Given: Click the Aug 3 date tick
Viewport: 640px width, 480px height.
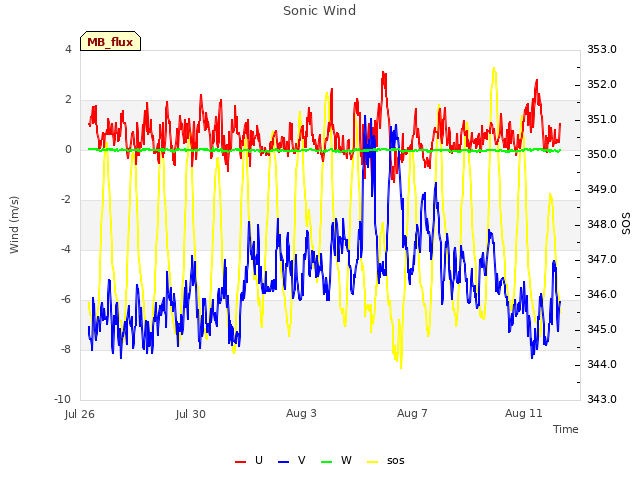Looking at the screenshot, I should 301,413.
